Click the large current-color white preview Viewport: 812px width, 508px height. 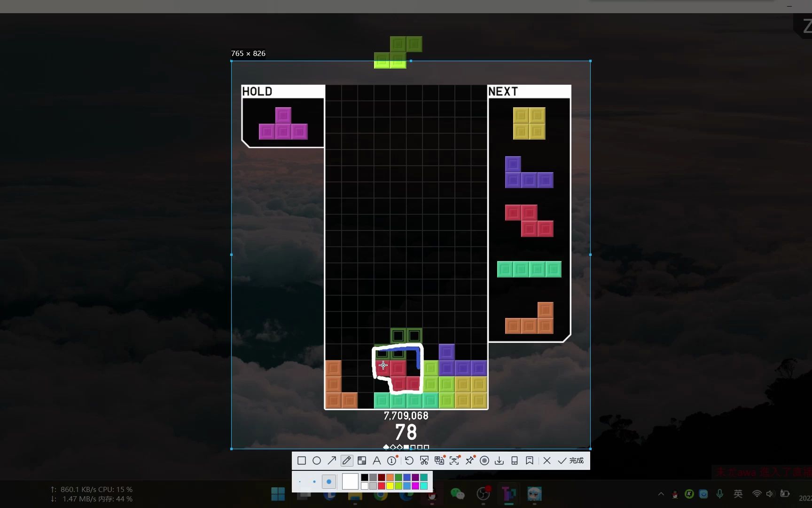pyautogui.click(x=350, y=482)
